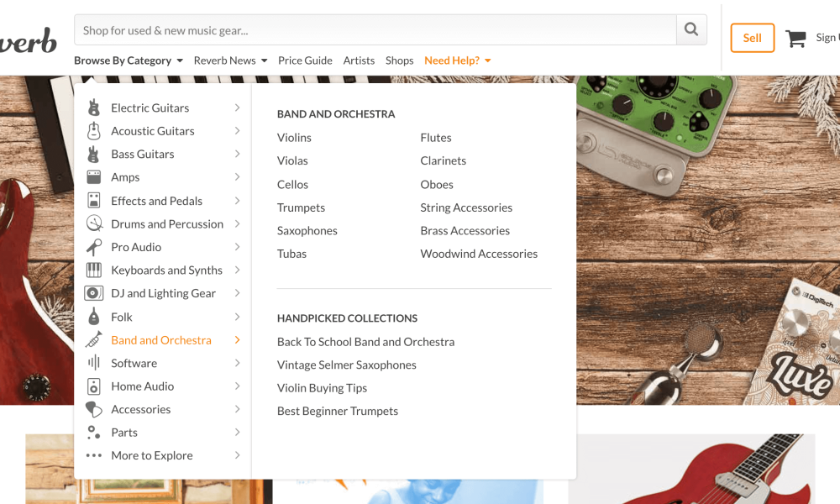Open the Artists link
Viewport: 840px width, 504px height.
click(x=359, y=60)
